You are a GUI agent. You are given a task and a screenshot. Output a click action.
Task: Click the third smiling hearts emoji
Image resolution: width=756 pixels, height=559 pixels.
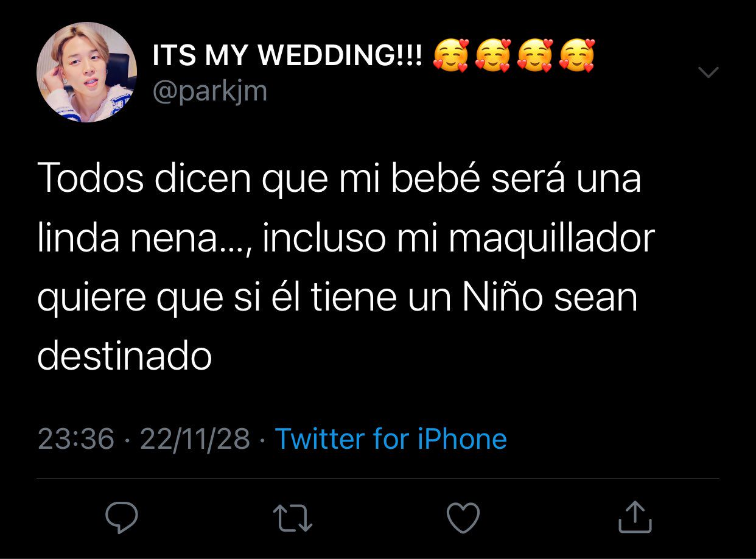[535, 56]
